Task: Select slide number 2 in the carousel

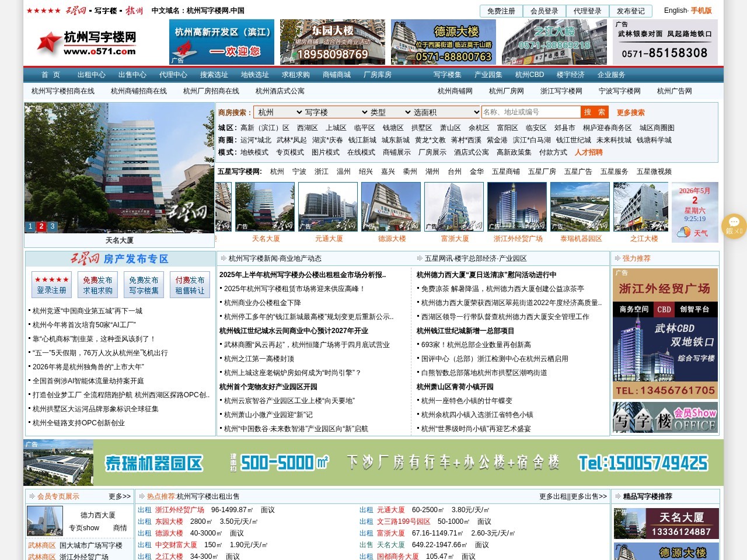Action: tap(41, 226)
